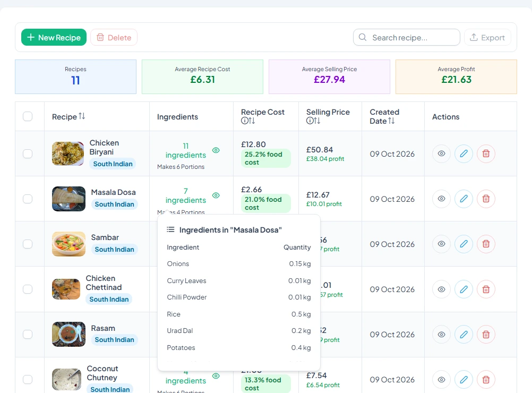Delete Sambar recipe trash icon

486,244
